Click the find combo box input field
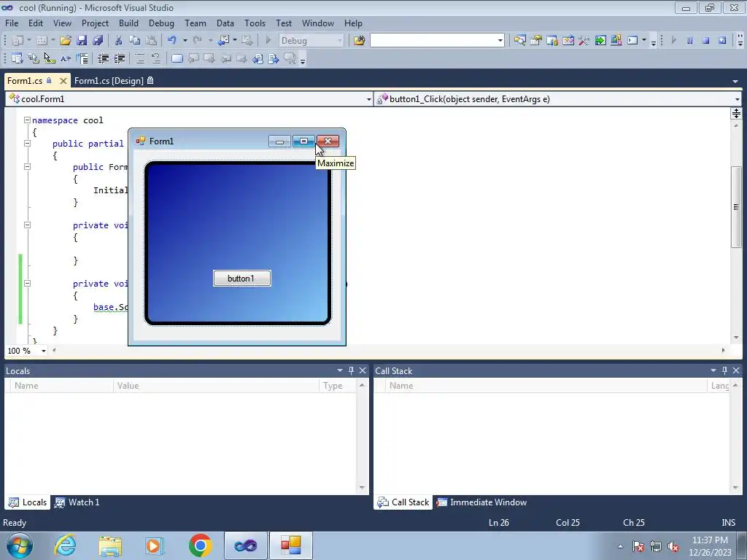 point(433,41)
